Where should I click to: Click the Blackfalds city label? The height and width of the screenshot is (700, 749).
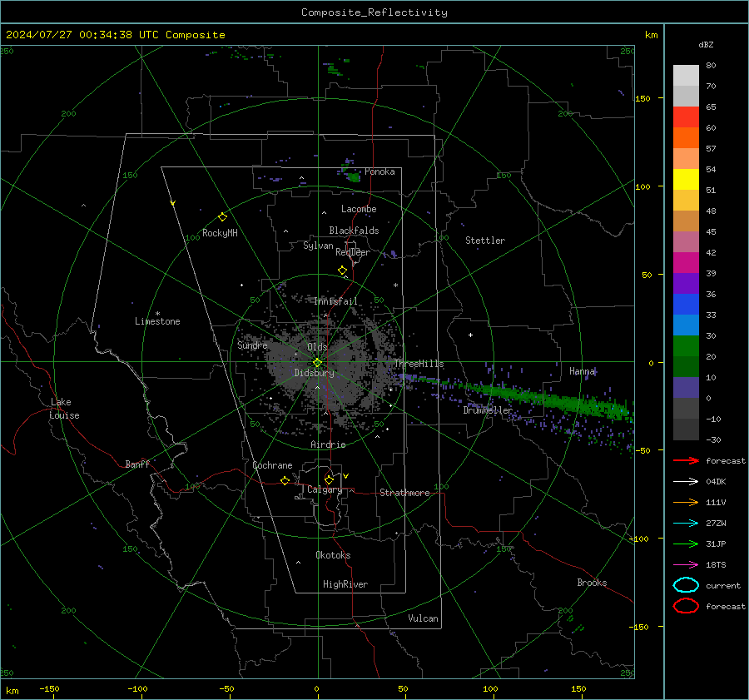pos(354,231)
